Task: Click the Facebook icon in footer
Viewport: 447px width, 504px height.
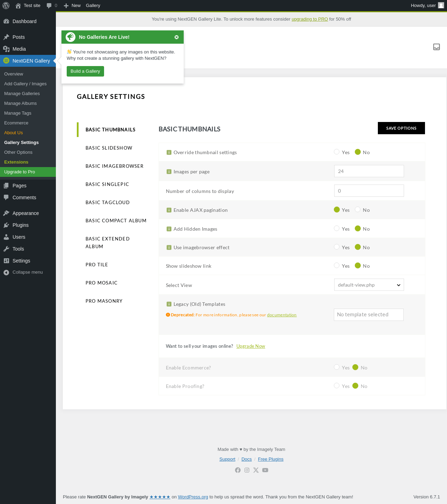Action: click(238, 470)
